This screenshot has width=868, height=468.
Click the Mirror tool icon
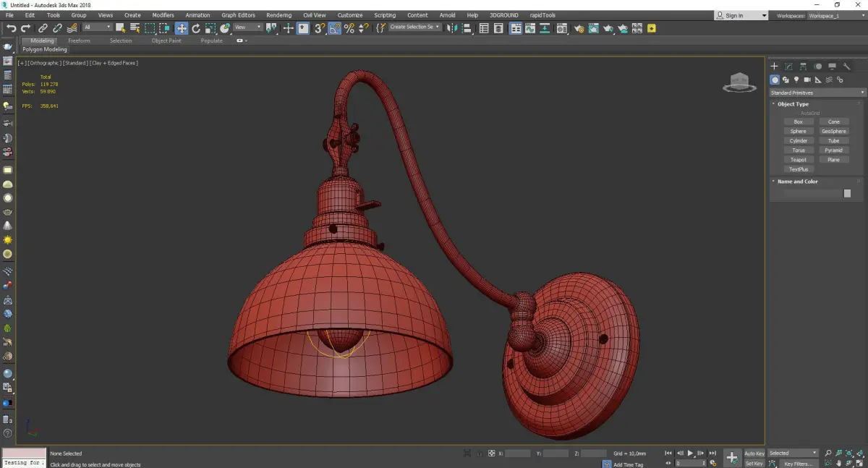coord(452,28)
